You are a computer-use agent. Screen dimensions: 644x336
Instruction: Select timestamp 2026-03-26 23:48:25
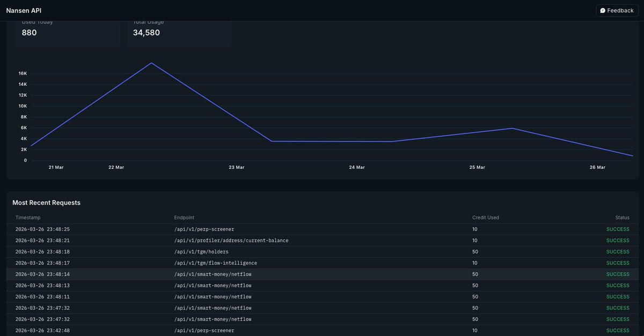click(43, 229)
